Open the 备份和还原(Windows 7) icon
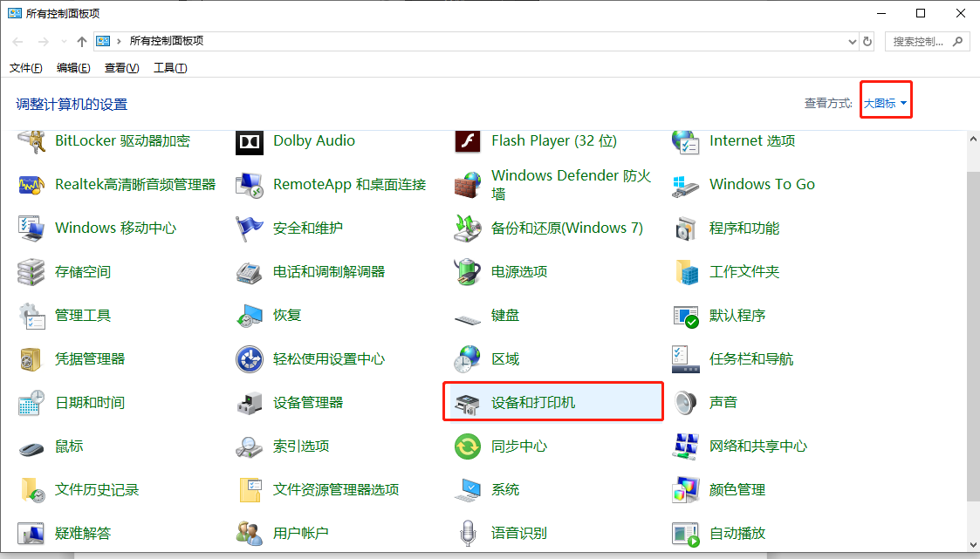 (x=467, y=228)
